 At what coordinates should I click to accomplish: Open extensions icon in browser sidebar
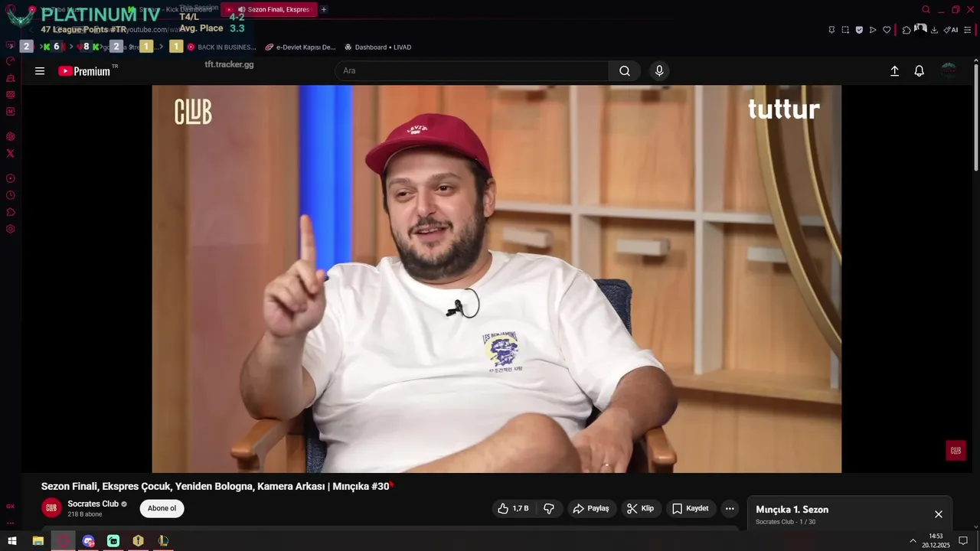pyautogui.click(x=11, y=212)
